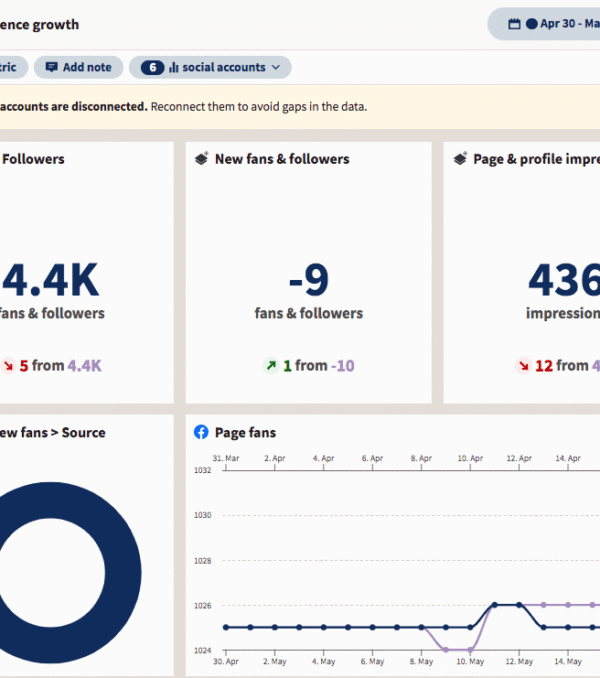Image resolution: width=600 pixels, height=678 pixels.
Task: Click the '5 from 4.4K' comparison text
Action: tap(61, 366)
